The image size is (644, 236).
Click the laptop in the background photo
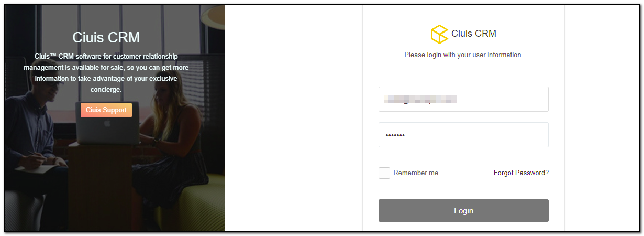pos(107,125)
